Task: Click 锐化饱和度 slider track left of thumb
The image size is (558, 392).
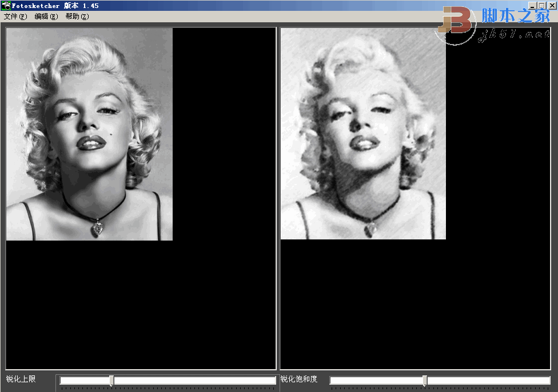Action: pyautogui.click(x=377, y=381)
